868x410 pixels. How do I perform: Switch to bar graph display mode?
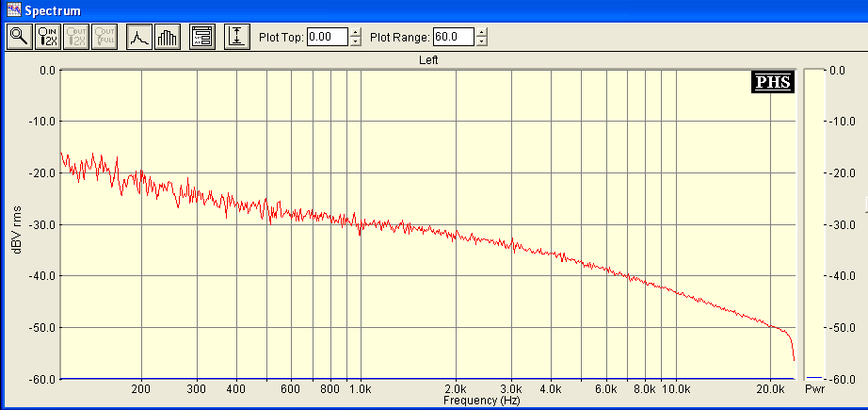(168, 37)
